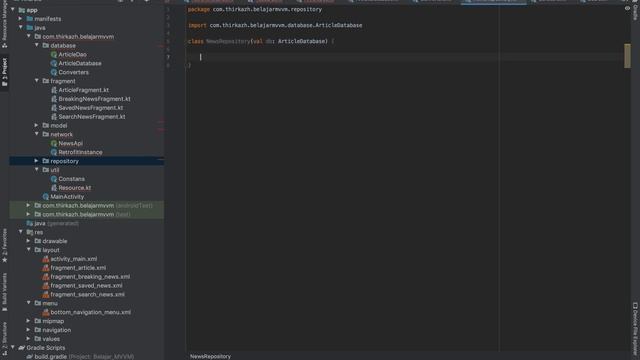Screen dimensions: 640x360
Task: Click the Converters class icon
Action: pos(54,72)
